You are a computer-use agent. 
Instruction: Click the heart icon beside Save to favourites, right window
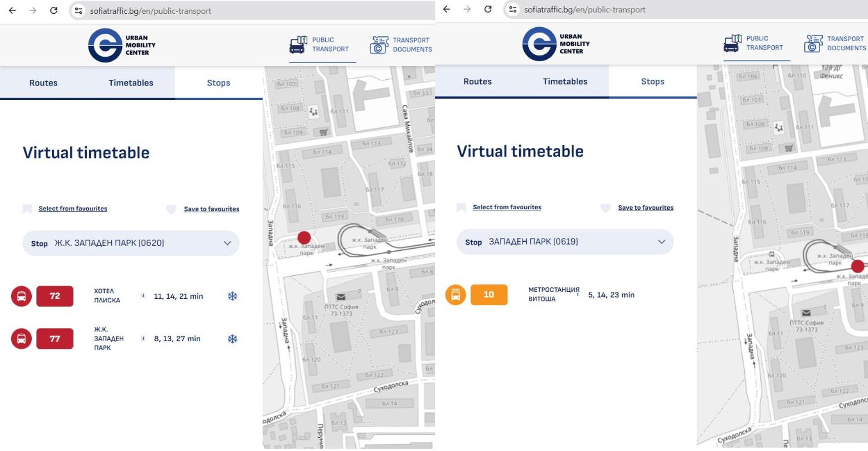pos(605,208)
